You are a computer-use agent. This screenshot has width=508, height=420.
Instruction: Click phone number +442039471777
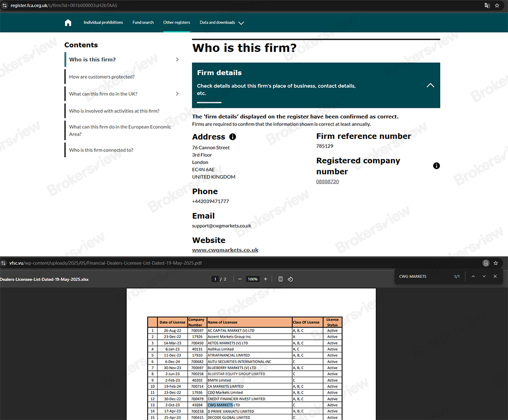pyautogui.click(x=211, y=201)
